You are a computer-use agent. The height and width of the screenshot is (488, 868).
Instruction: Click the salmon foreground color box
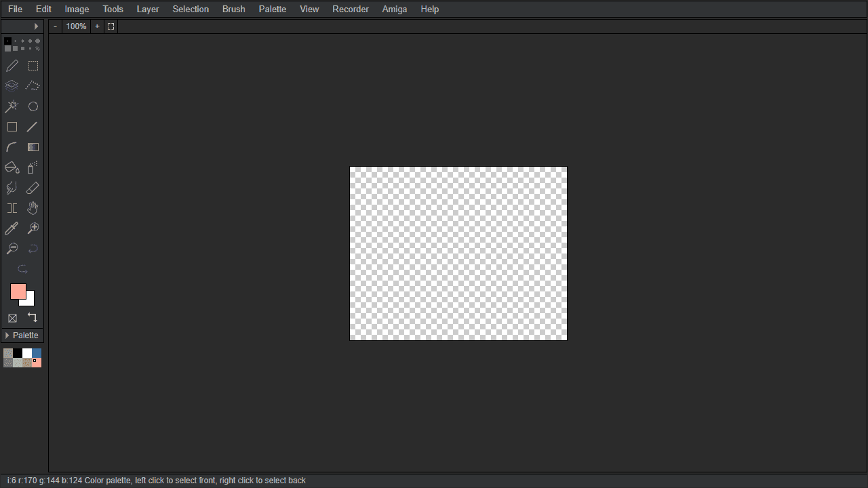click(18, 291)
